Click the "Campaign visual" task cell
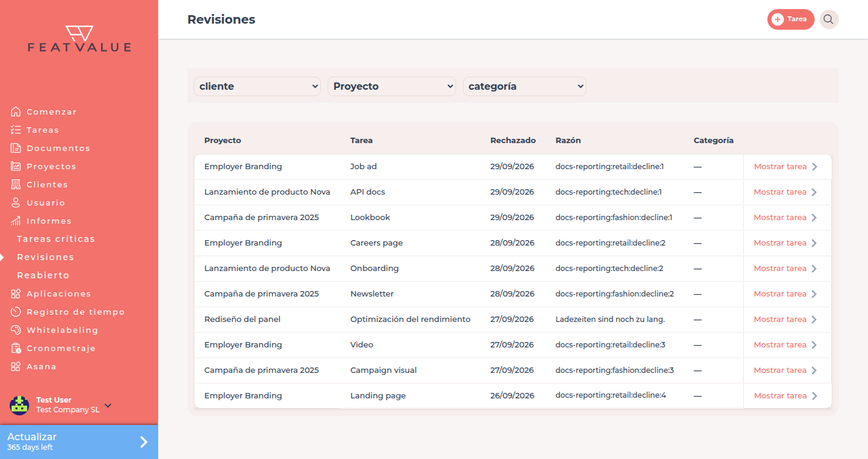 pos(384,370)
